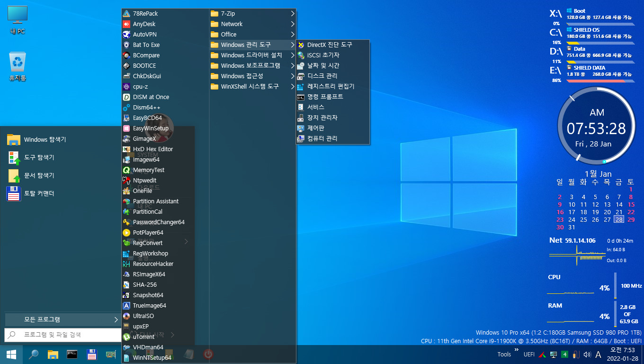Expand Windows 보조프로그램 submenu
The image size is (644, 364).
point(252,65)
